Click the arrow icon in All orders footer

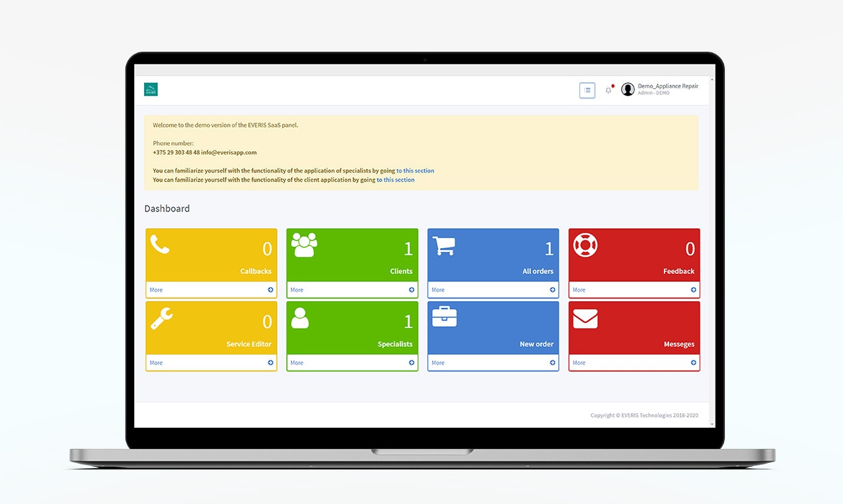[x=552, y=290]
